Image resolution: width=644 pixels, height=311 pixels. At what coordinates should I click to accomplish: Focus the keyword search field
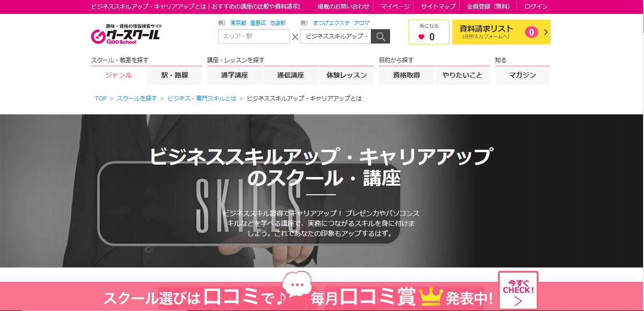(335, 36)
